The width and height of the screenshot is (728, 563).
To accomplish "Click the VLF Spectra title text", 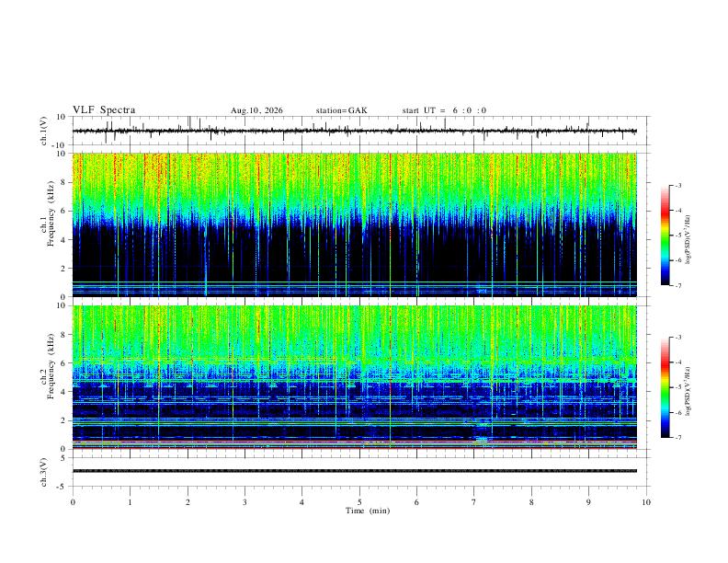I will pyautogui.click(x=104, y=110).
